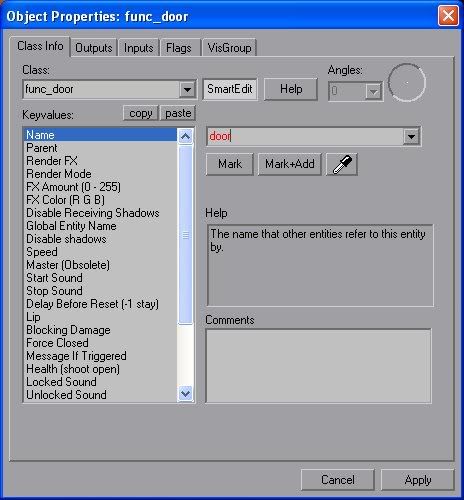
Task: Open the Name value dropdown arrow
Action: (411, 136)
